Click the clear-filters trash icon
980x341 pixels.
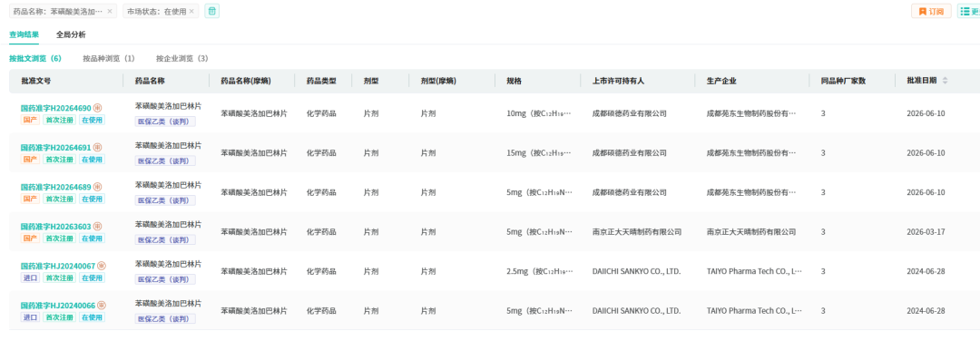coord(211,11)
